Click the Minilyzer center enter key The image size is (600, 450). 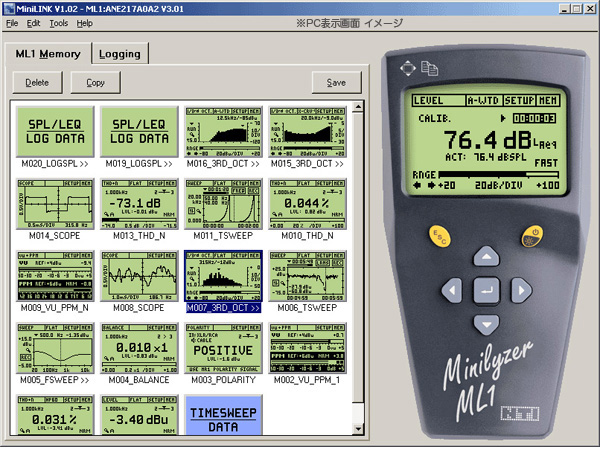click(x=486, y=291)
